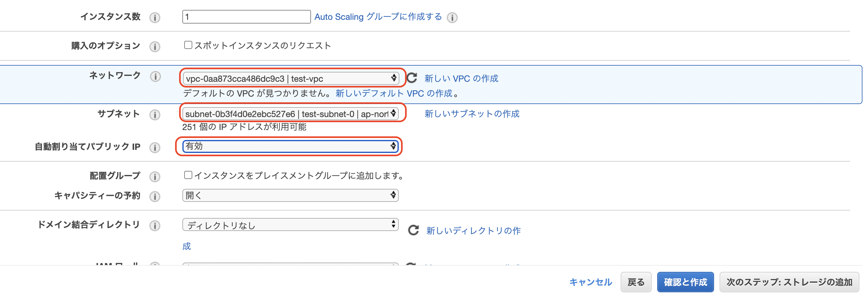Click the 新しい VPC の作成 link

point(462,78)
